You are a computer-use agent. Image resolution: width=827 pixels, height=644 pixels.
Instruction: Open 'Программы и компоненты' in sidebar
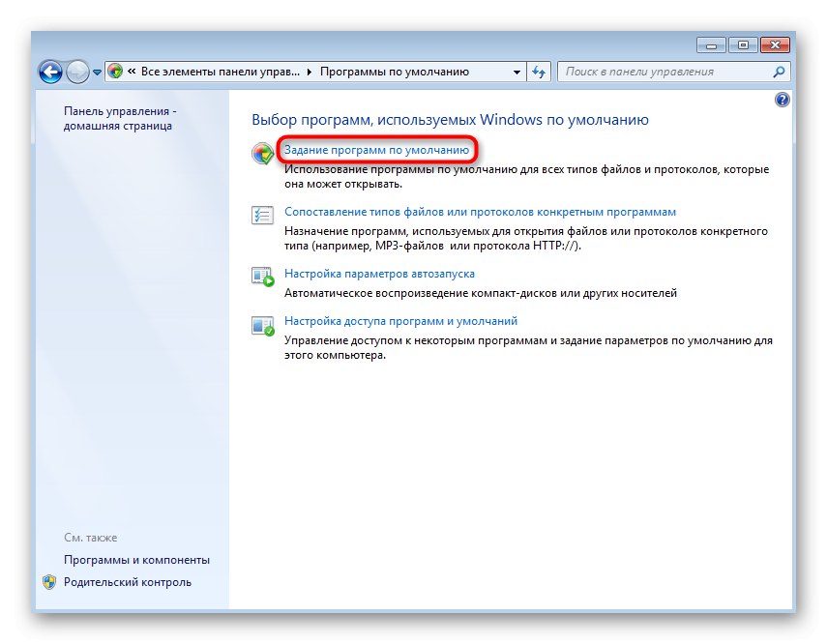point(136,560)
